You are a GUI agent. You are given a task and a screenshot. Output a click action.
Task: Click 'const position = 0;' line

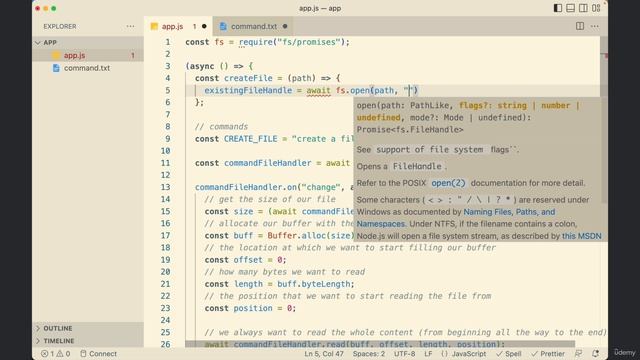pos(250,308)
